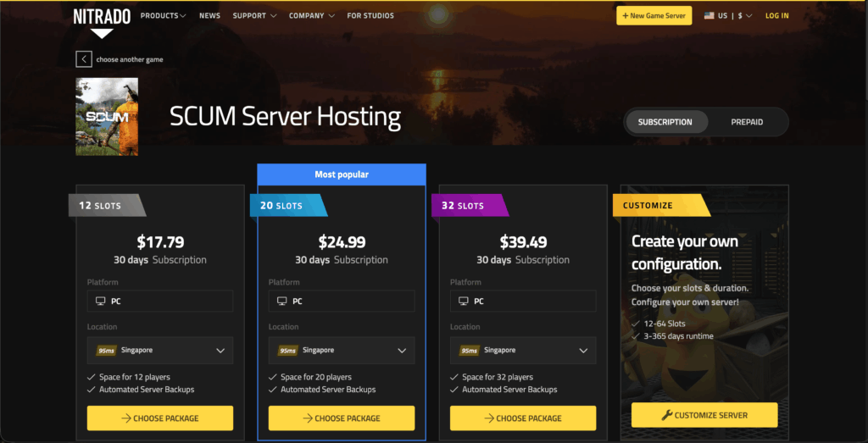Click the Most popular banner
868x443 pixels.
coord(342,174)
